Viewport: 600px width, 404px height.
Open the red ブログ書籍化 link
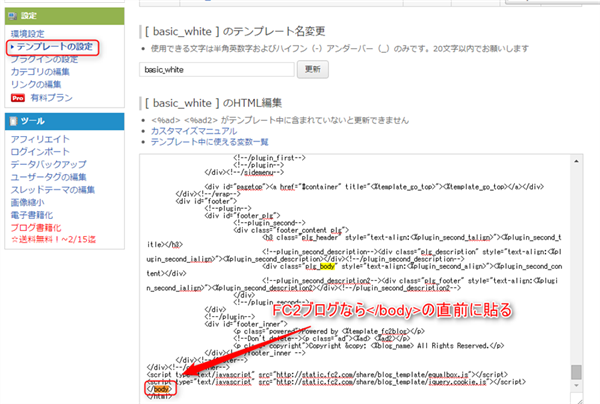tap(36, 228)
